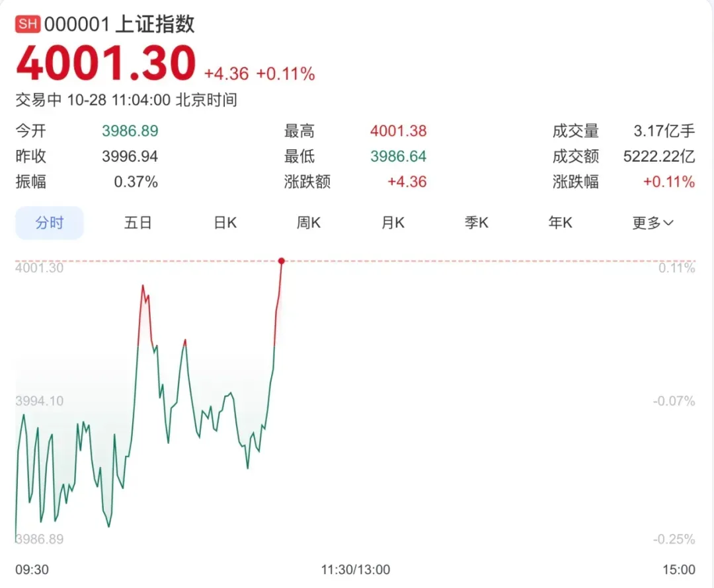Click the 11:30/13:00 midday time label
714x588 pixels.
tap(355, 570)
